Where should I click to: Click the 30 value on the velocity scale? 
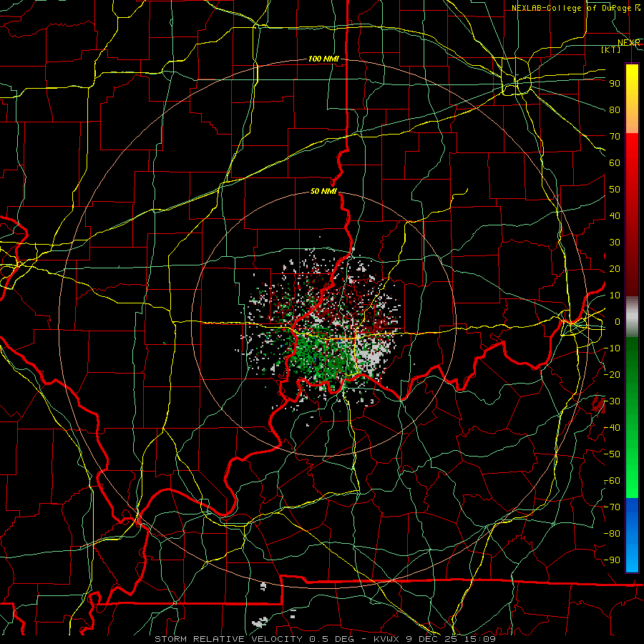tap(615, 243)
